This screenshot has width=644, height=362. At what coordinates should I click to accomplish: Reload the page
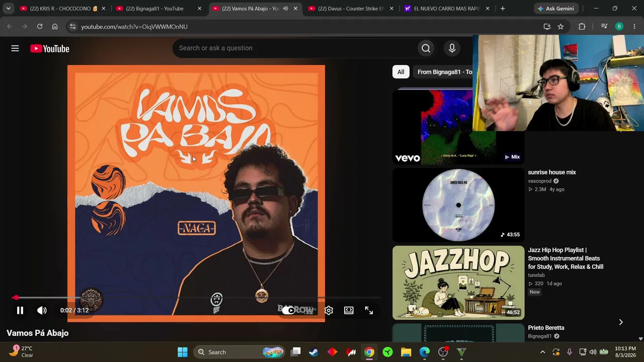[x=40, y=27]
